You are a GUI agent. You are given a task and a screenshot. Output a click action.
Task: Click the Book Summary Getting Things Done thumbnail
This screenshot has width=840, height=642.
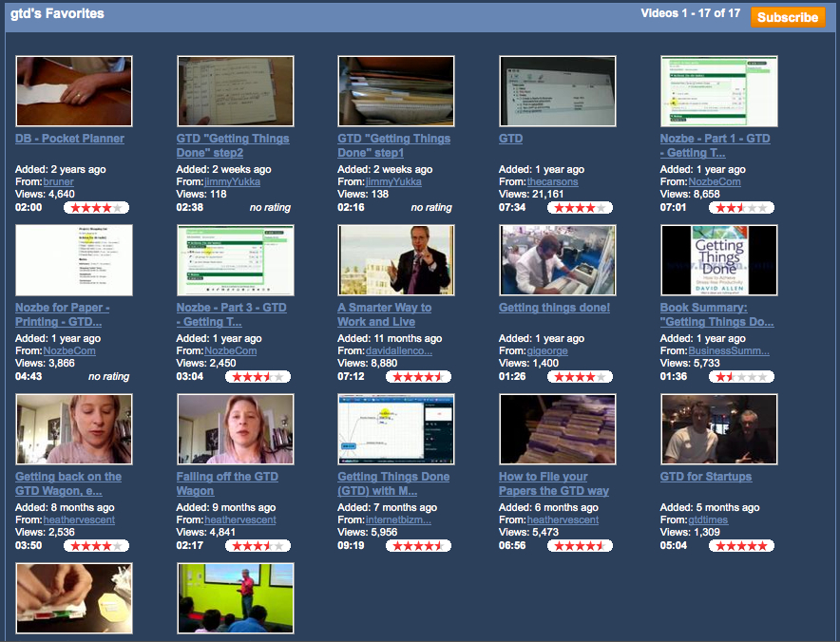pyautogui.click(x=718, y=260)
